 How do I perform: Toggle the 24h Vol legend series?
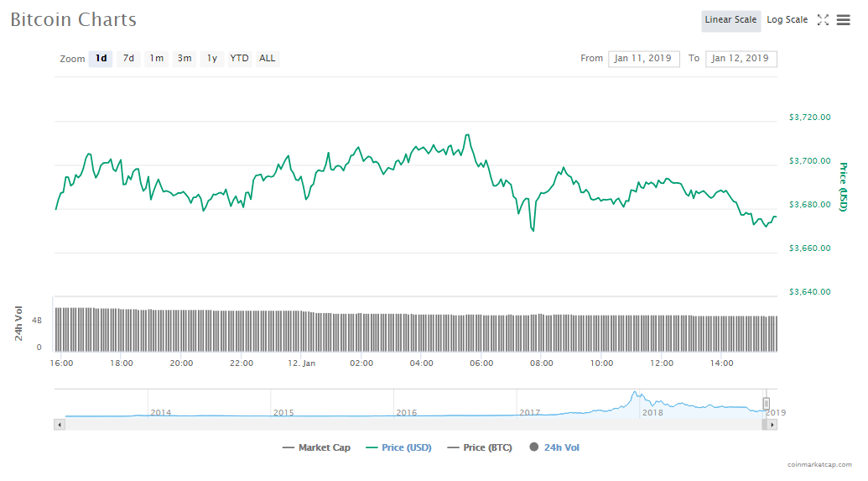(x=554, y=447)
